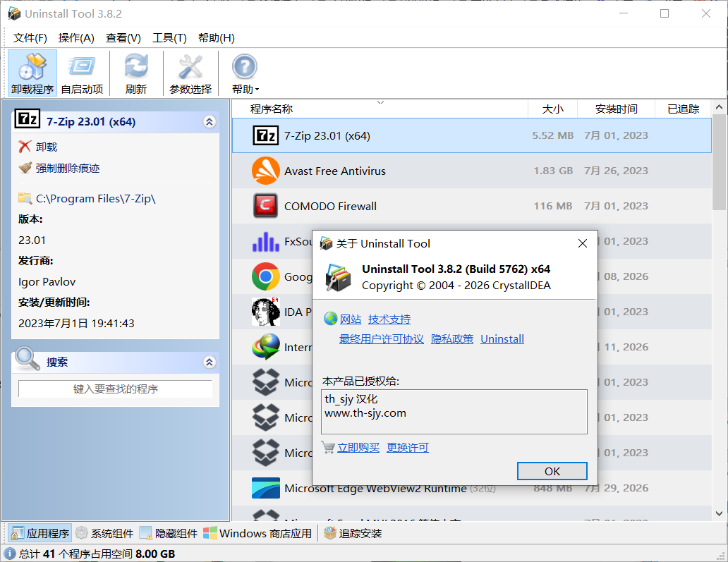Click the 立即购买 buy now link
This screenshot has height=562, width=728.
[358, 447]
